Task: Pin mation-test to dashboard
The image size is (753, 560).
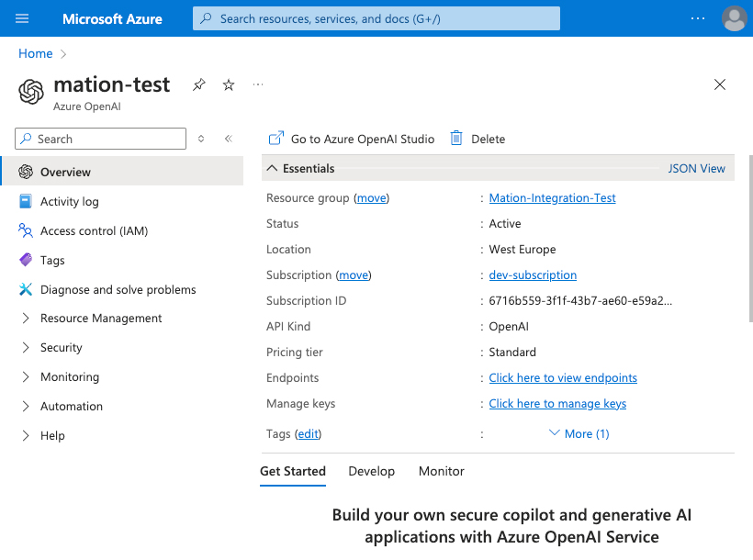Action: pyautogui.click(x=199, y=85)
